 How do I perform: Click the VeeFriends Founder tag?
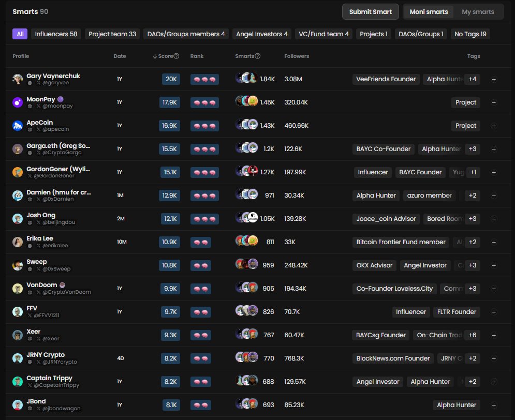coord(386,79)
